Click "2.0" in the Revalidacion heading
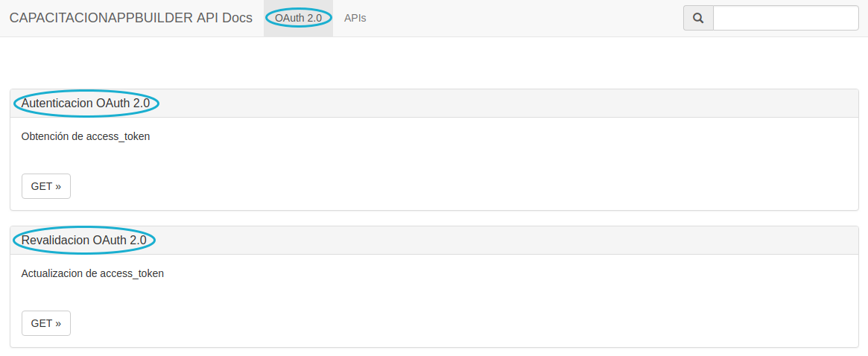 point(138,240)
